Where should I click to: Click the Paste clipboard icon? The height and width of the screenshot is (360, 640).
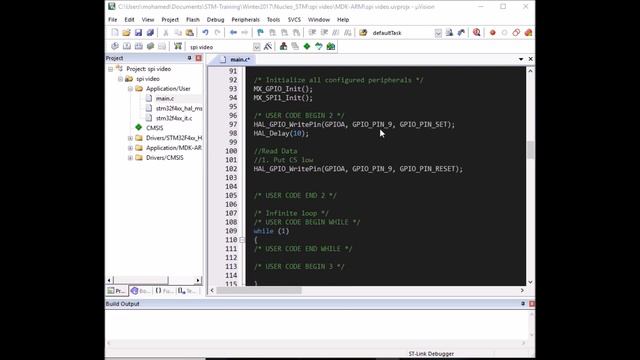pyautogui.click(x=189, y=33)
